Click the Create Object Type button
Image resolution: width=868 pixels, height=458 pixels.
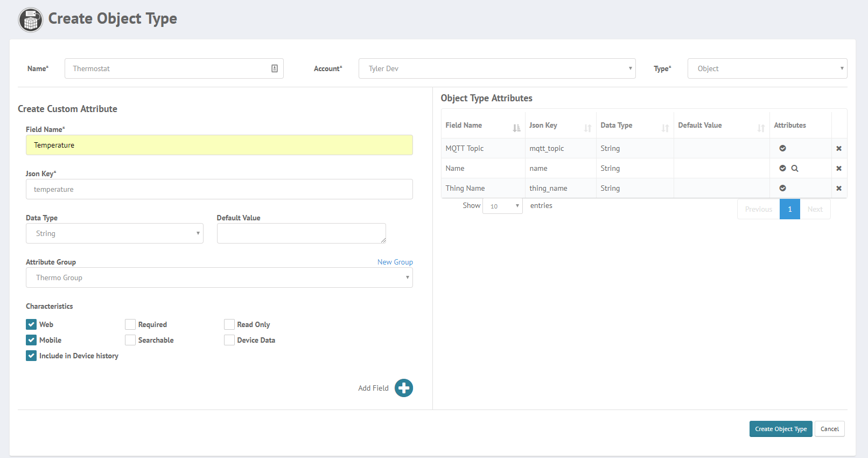tap(781, 429)
